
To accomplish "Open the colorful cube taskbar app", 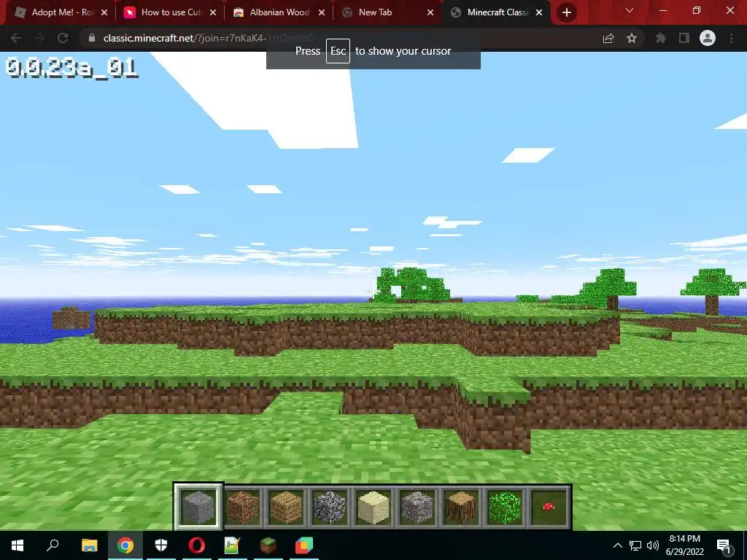I will point(304,545).
